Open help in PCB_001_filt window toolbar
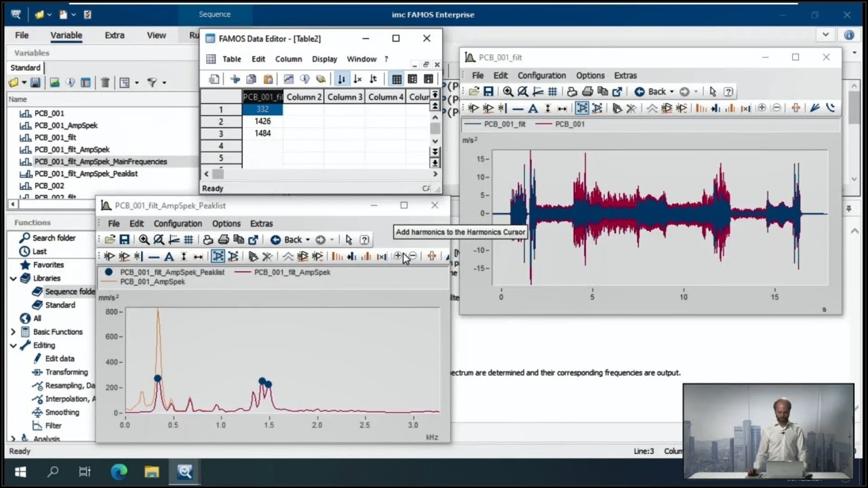 pyautogui.click(x=728, y=91)
